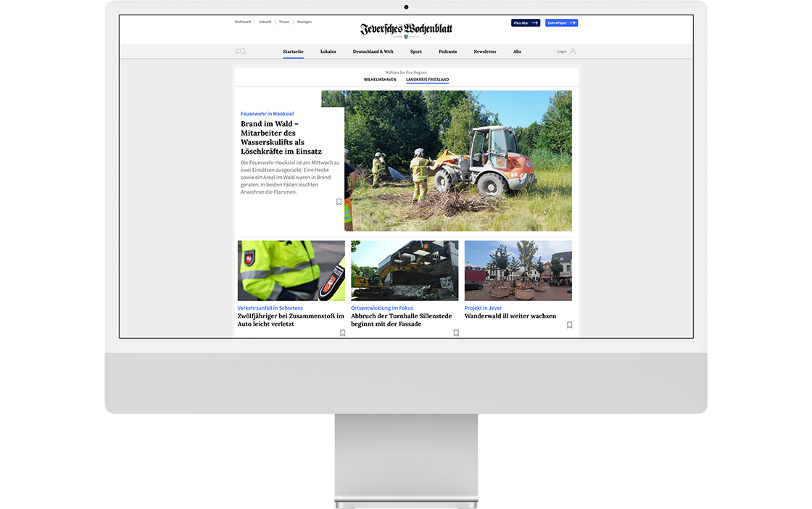Open the Sport section

point(416,51)
